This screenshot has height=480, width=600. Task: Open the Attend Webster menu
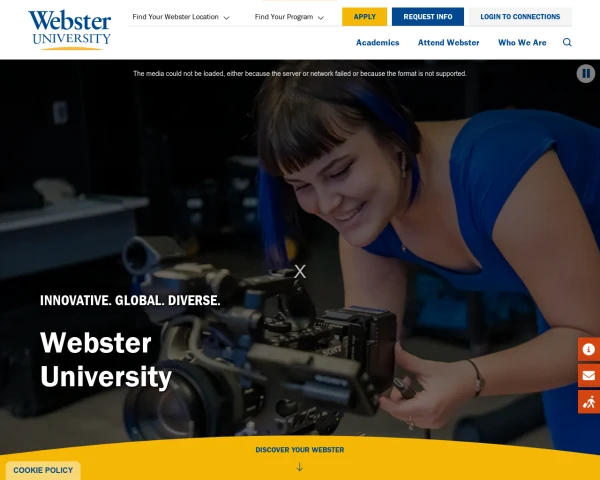tap(448, 42)
